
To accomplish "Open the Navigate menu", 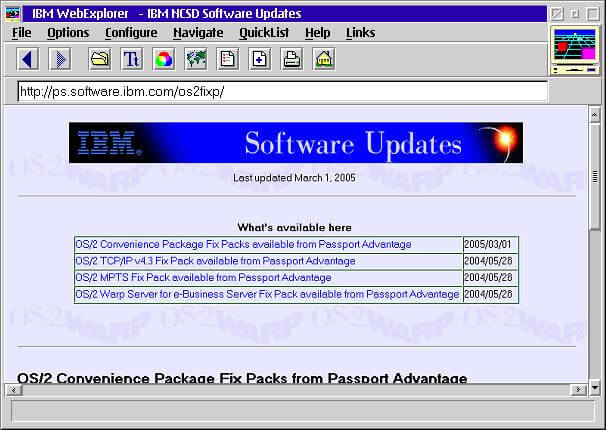I will click(198, 33).
